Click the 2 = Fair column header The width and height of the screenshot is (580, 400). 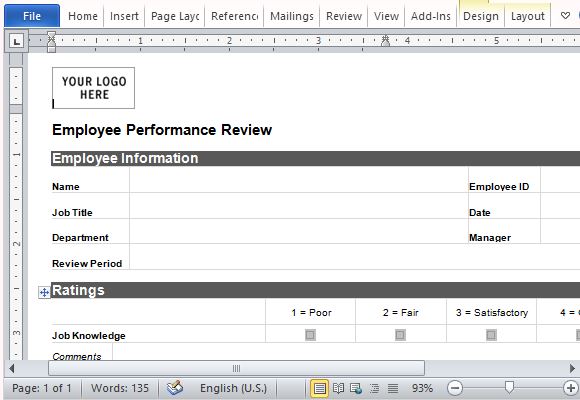(x=401, y=313)
